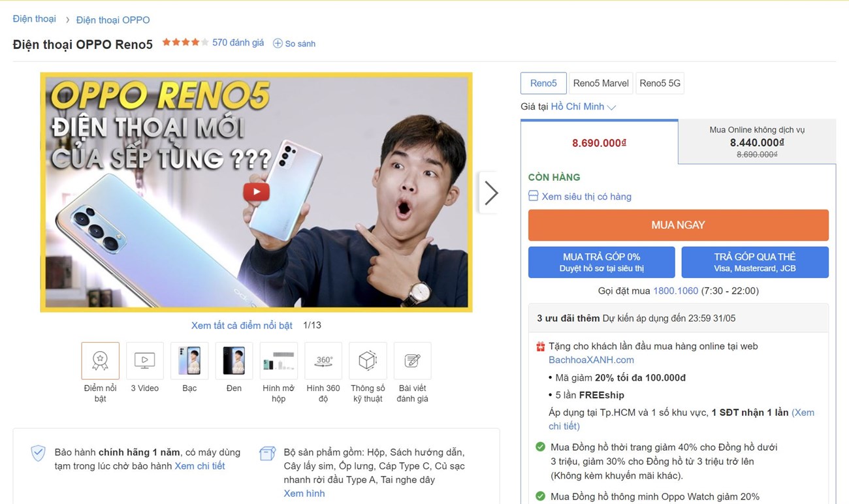Screen dimensions: 849x504
Task: Open the 570 đánh giá reviews link
Action: tap(238, 42)
